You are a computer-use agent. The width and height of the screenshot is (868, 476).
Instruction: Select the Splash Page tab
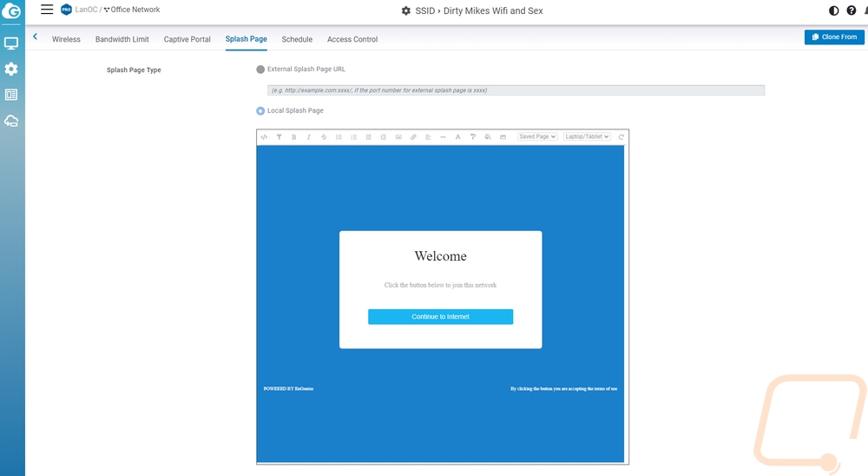pos(247,39)
